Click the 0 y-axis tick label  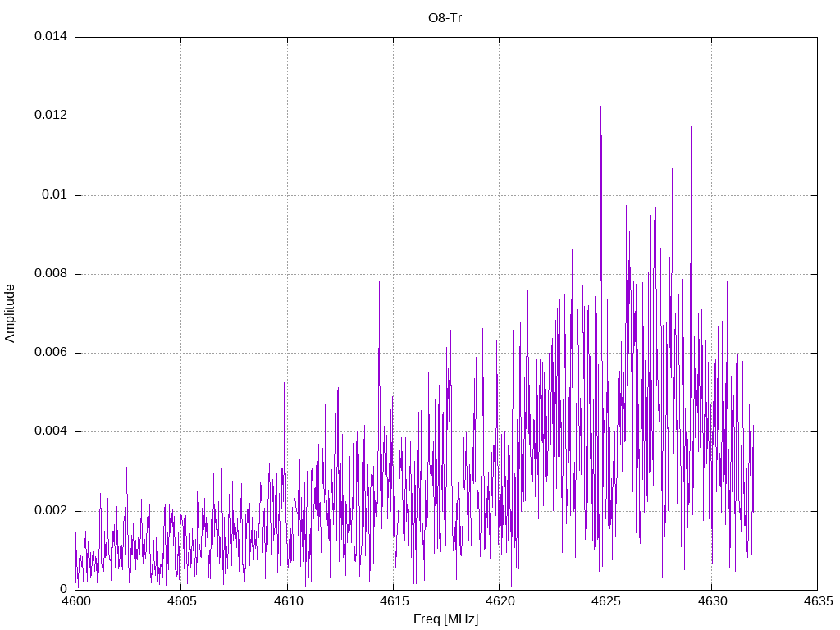tap(64, 589)
